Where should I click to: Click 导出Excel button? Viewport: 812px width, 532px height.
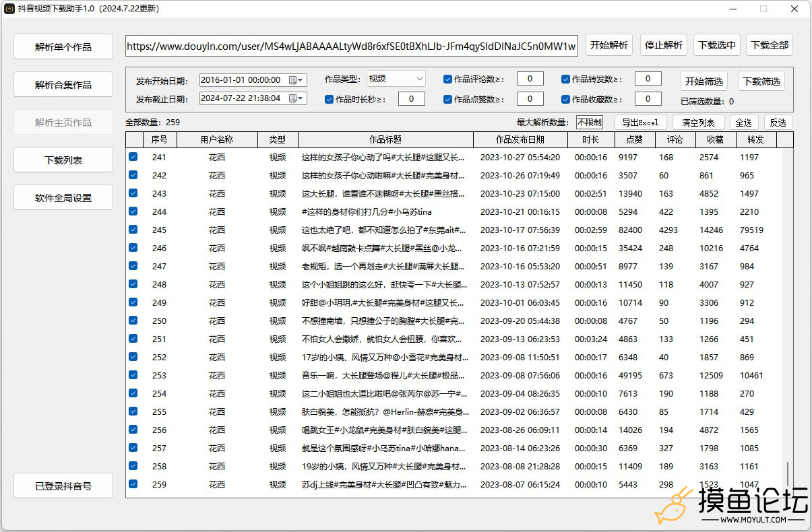(640, 122)
